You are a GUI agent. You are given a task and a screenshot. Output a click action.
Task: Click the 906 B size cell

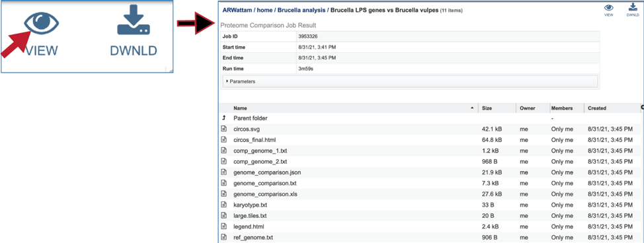(x=489, y=237)
